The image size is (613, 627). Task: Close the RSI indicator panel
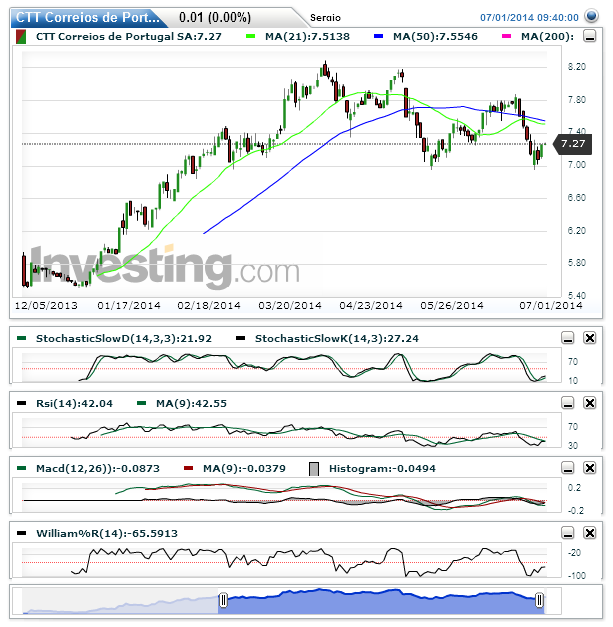[589, 403]
